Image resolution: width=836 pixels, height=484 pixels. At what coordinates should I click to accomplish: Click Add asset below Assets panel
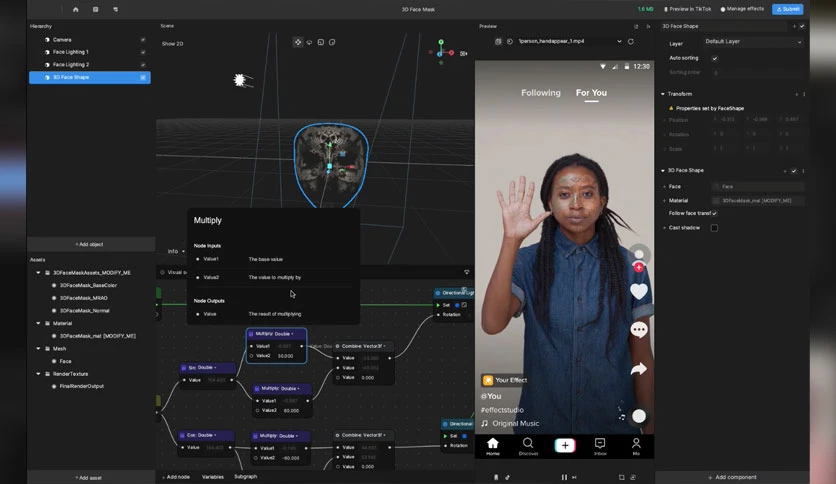tap(89, 478)
